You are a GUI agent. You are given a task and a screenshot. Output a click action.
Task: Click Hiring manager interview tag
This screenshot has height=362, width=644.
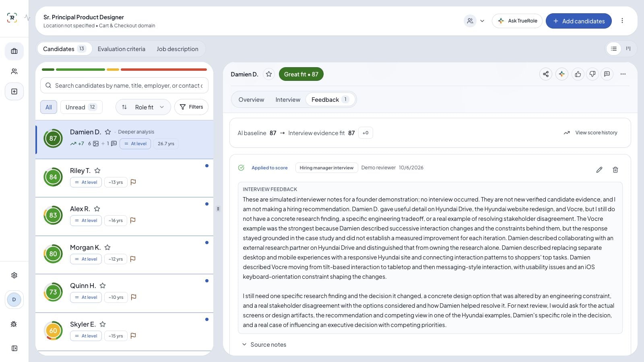point(326,168)
